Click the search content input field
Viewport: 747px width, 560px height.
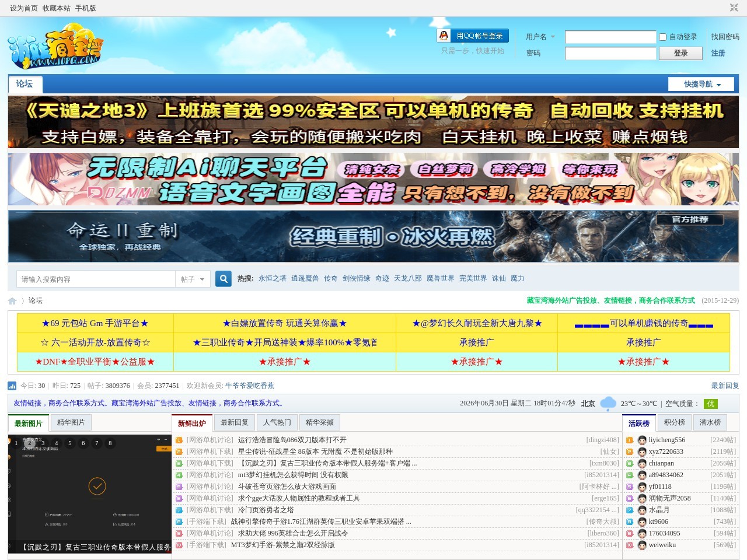click(x=96, y=279)
